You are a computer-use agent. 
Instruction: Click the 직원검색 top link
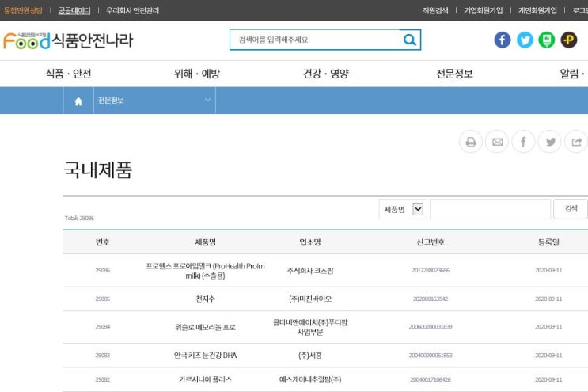435,10
